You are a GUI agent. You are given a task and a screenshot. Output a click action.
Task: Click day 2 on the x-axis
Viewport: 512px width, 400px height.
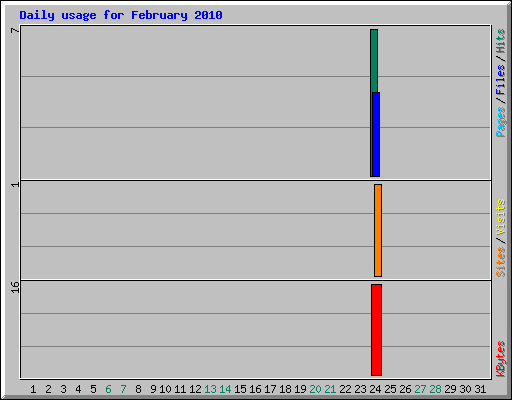48,389
